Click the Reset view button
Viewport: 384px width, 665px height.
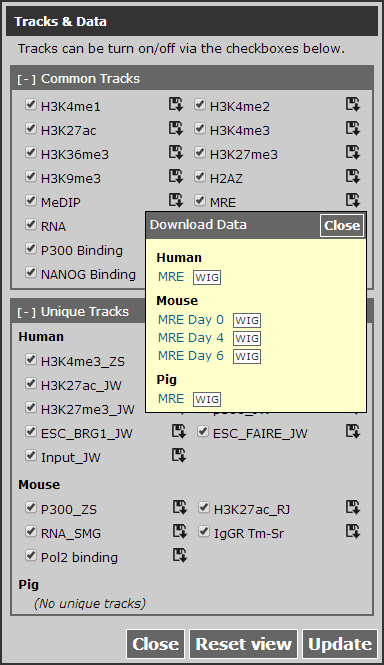tap(244, 644)
